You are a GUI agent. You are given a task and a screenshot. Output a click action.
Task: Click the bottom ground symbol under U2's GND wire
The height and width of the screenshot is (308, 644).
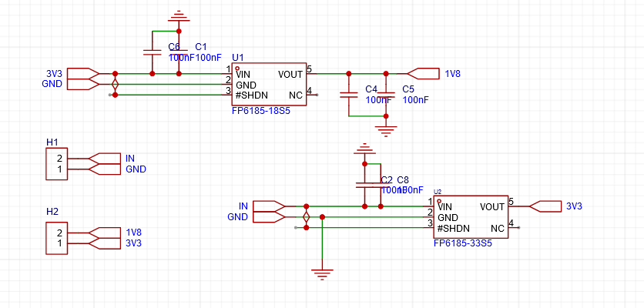click(x=321, y=272)
